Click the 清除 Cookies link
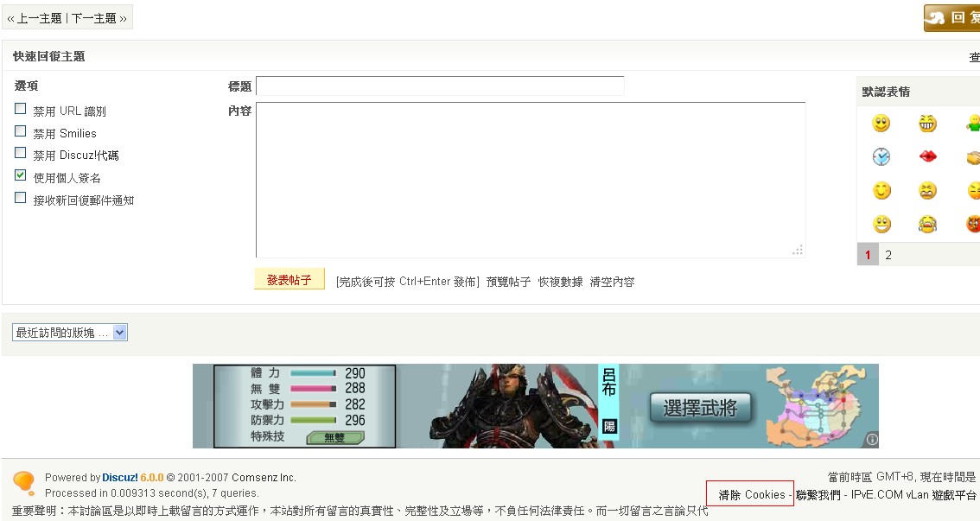Viewport: 980px width, 521px height. tap(751, 495)
